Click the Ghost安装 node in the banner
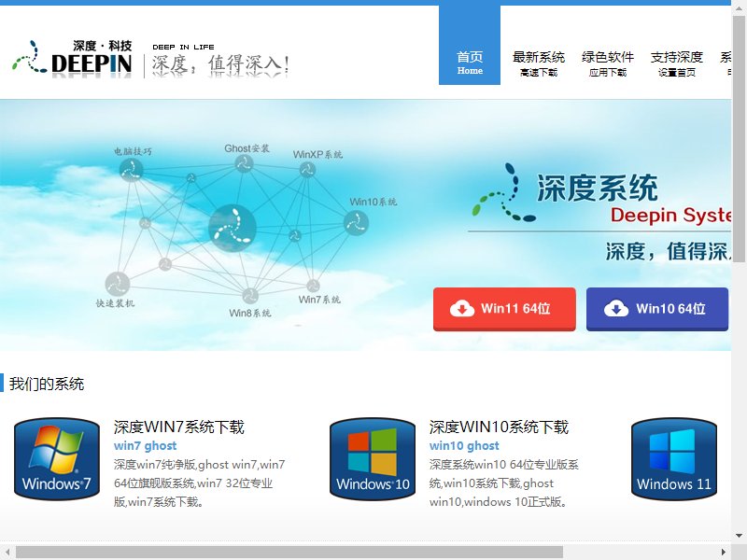747x560 pixels. coord(244,164)
